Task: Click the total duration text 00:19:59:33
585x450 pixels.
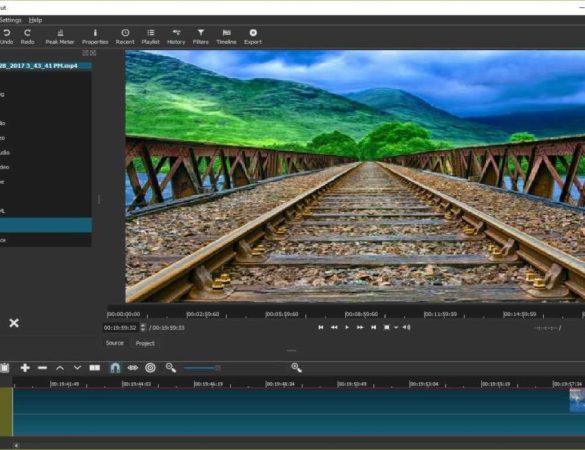Action: 168,328
